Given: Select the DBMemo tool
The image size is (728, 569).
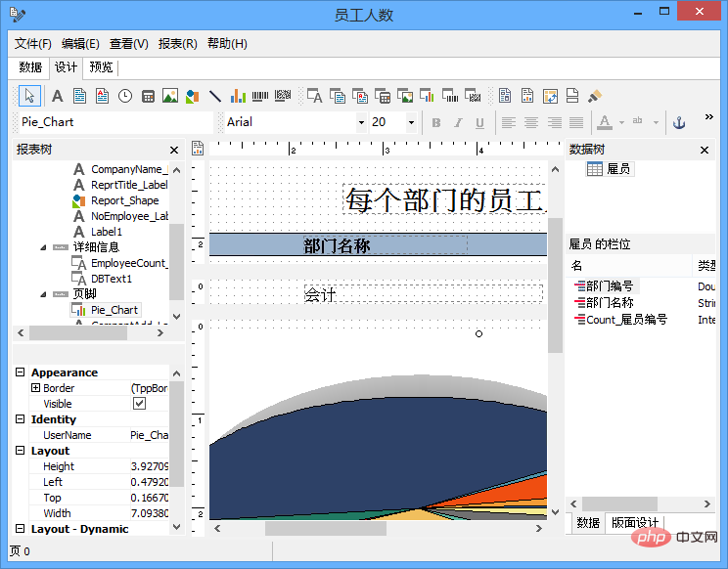Looking at the screenshot, I should [338, 96].
